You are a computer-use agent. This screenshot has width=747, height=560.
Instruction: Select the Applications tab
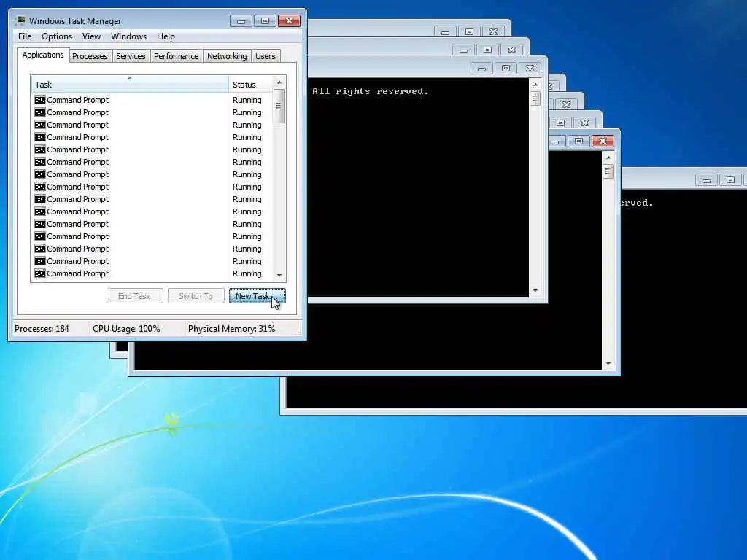tap(43, 55)
